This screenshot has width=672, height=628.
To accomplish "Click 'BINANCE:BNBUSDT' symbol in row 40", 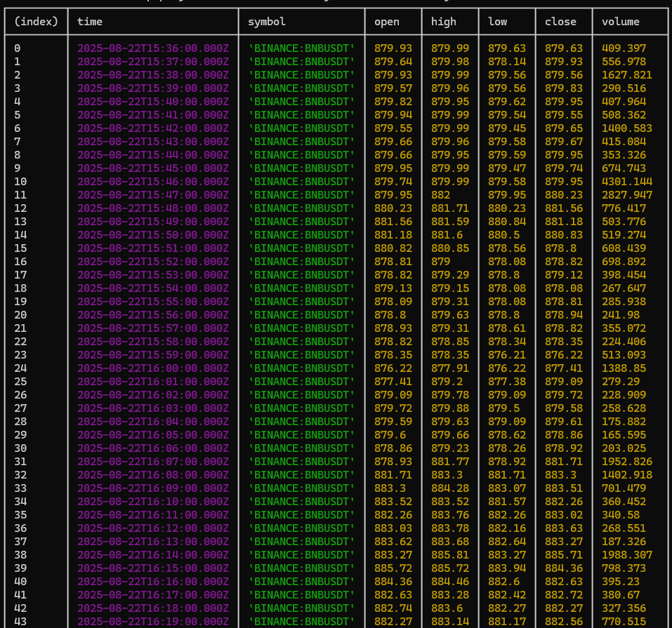I will point(301,582).
